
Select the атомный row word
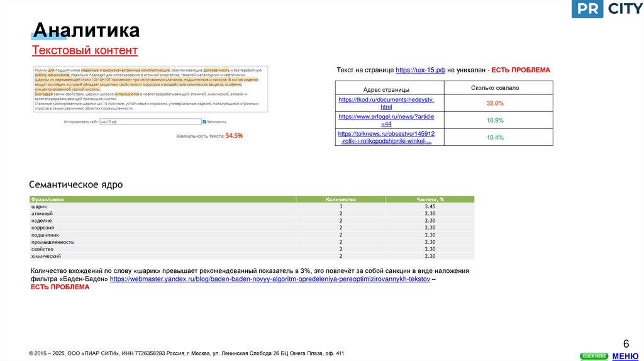42,214
